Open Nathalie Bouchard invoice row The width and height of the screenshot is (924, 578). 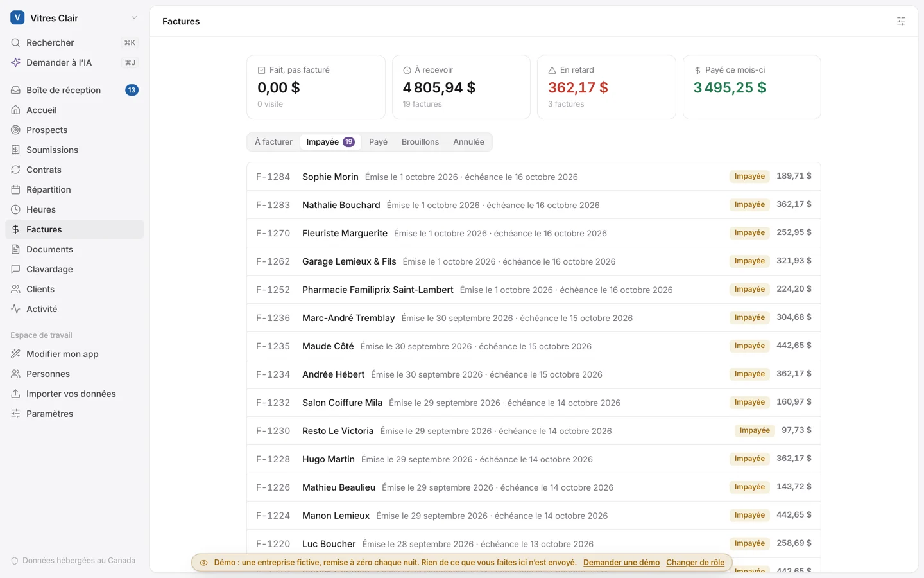[534, 205]
